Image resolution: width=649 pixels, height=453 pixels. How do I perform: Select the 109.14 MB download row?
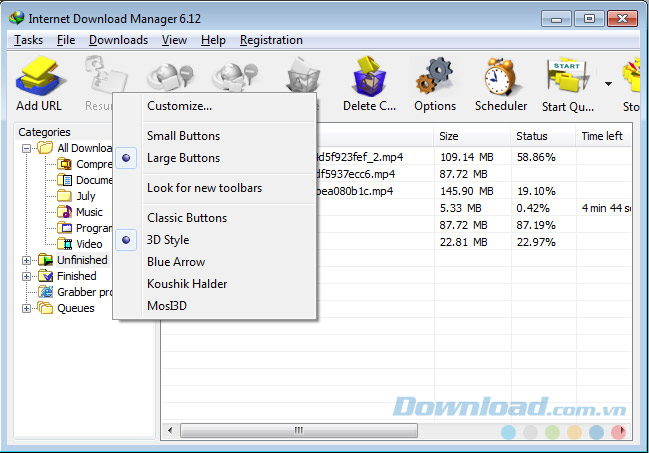pos(474,157)
